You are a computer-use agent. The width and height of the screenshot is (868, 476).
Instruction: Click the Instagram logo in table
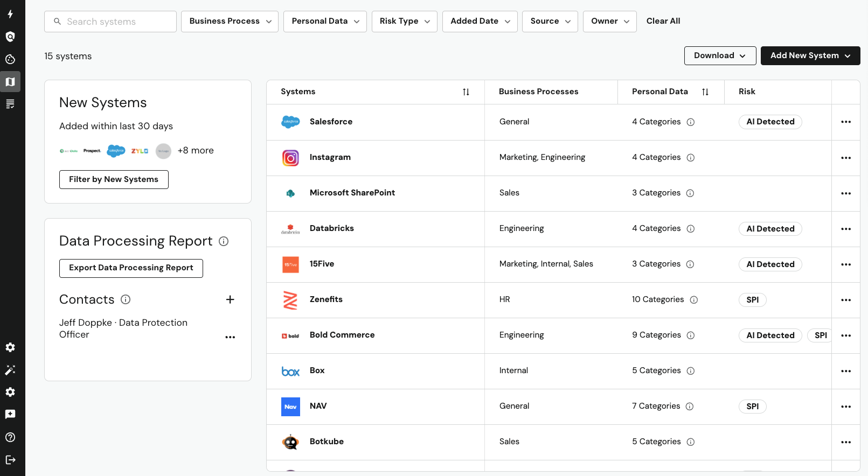290,158
